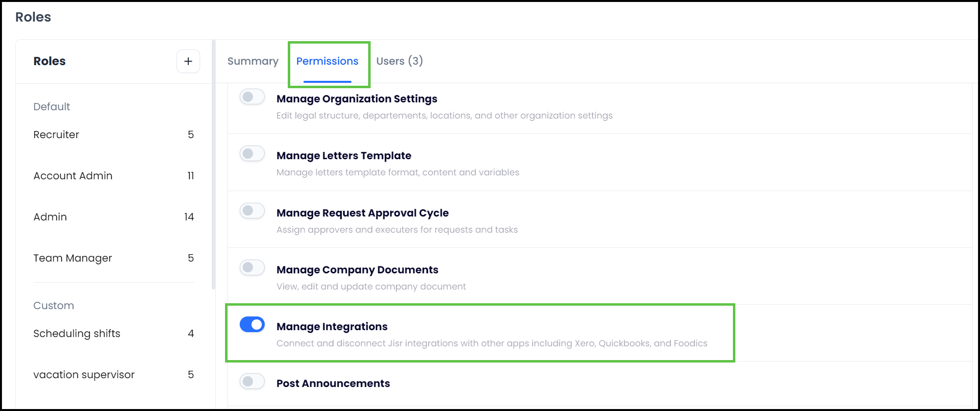The width and height of the screenshot is (980, 411).
Task: Enable the Post Announcements toggle
Action: 252,381
